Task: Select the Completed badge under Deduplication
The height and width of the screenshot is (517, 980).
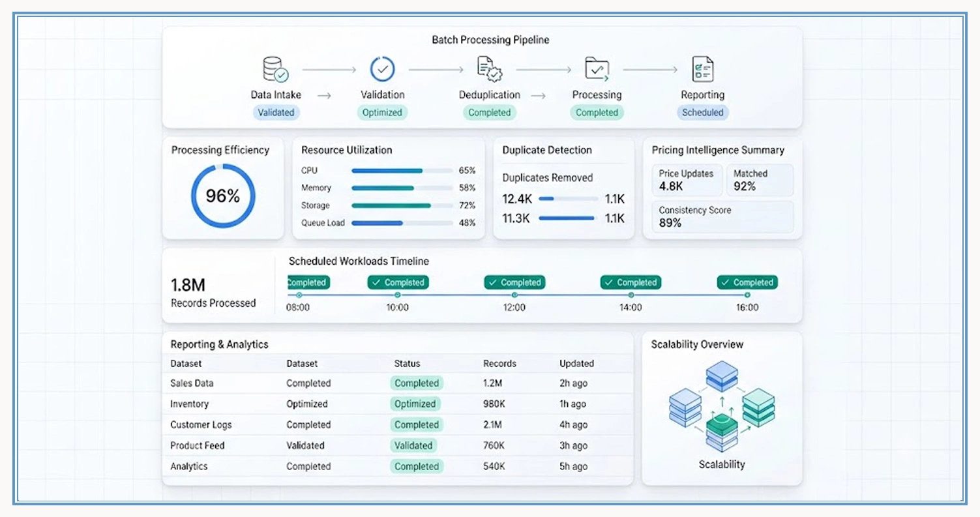Action: [x=490, y=112]
